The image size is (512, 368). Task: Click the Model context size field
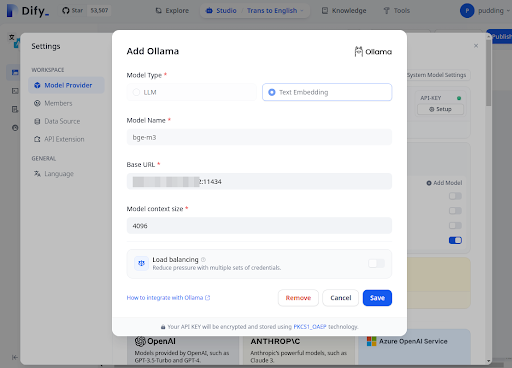(259, 226)
